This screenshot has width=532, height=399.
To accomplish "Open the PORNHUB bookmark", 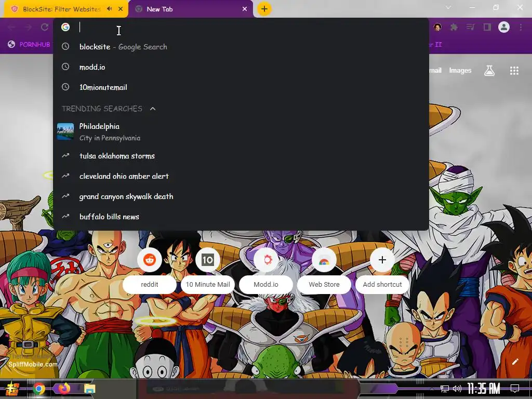I will click(x=29, y=45).
